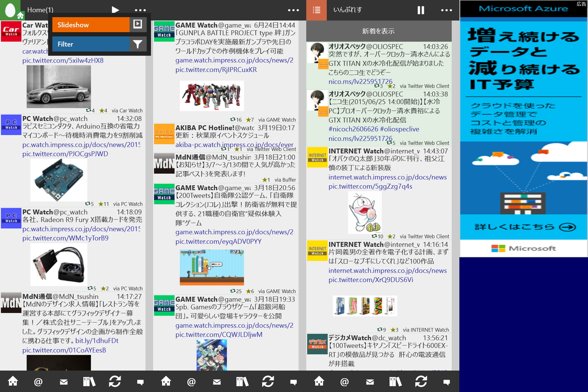The width and height of the screenshot is (588, 392).
Task: Show mentions (@) under いんぷれす column
Action: (345, 381)
